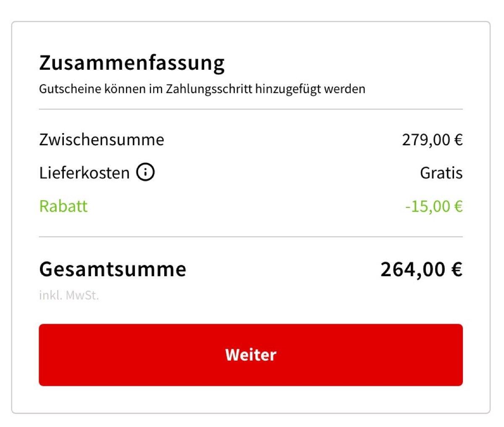Click the Zusammenfassung heading
504x427 pixels.
(132, 63)
